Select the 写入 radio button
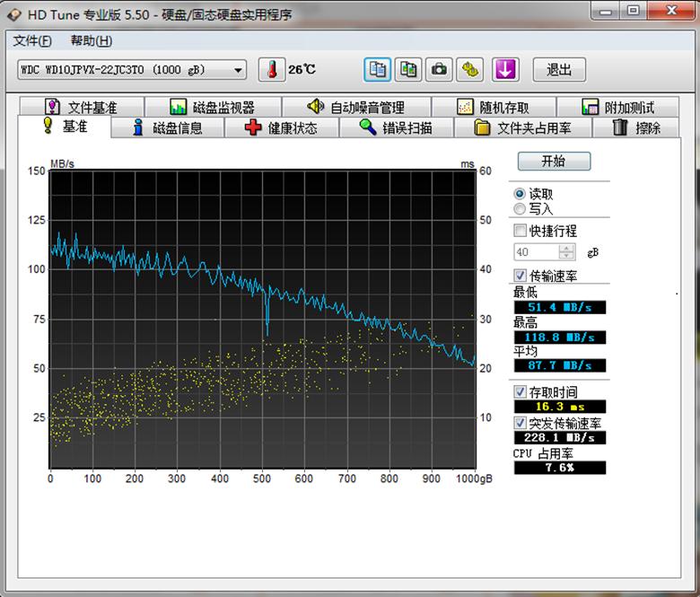This screenshot has width=700, height=597. tap(520, 208)
